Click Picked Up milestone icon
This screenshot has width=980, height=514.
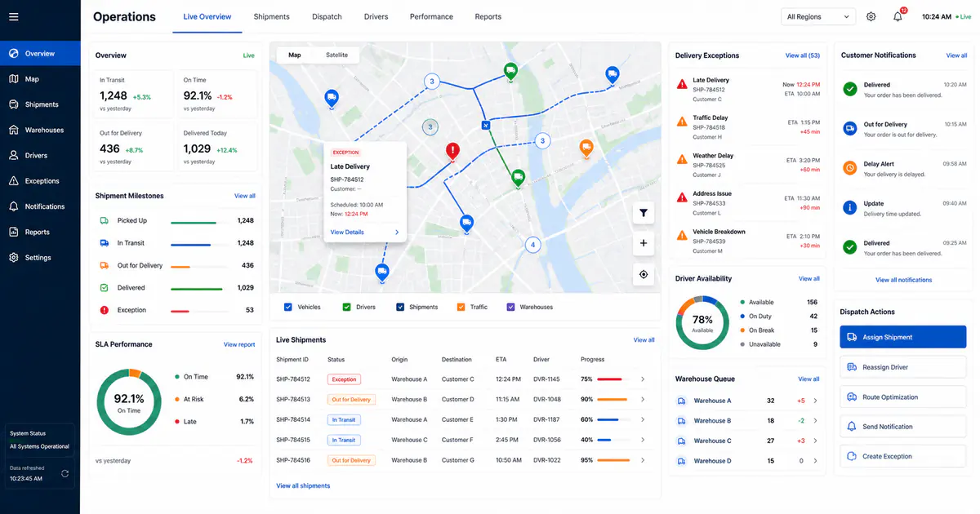(x=105, y=220)
